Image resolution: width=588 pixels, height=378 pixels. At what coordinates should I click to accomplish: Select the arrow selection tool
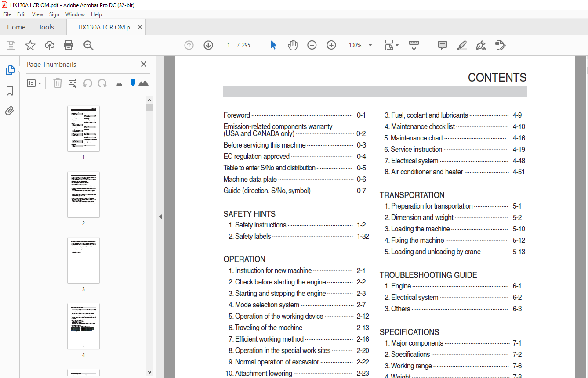click(273, 45)
